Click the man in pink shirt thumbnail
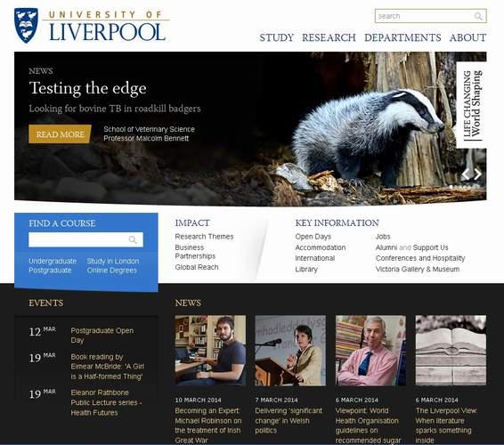The width and height of the screenshot is (504, 445). pos(370,351)
